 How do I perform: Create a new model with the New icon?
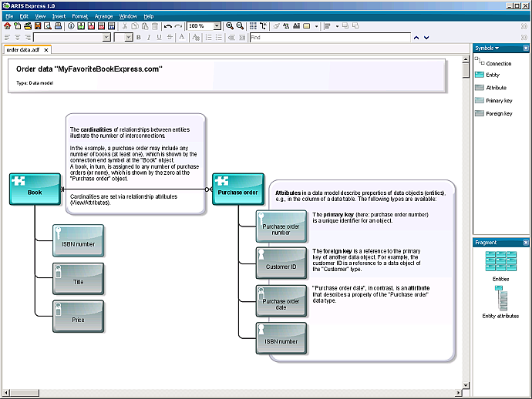point(17,26)
